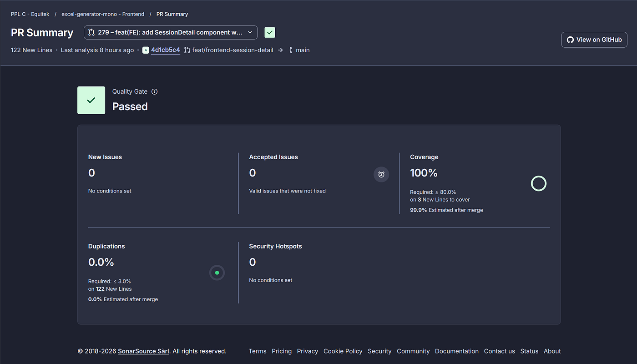Go to excel-generator-mono - Frontend breadcrumb

[x=103, y=14]
